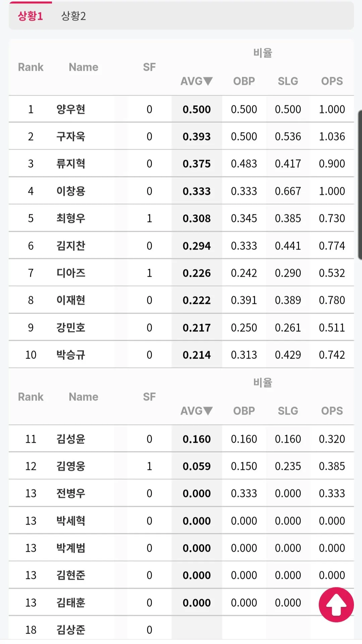
Task: Open player 김영웅's name link
Action: [71, 466]
